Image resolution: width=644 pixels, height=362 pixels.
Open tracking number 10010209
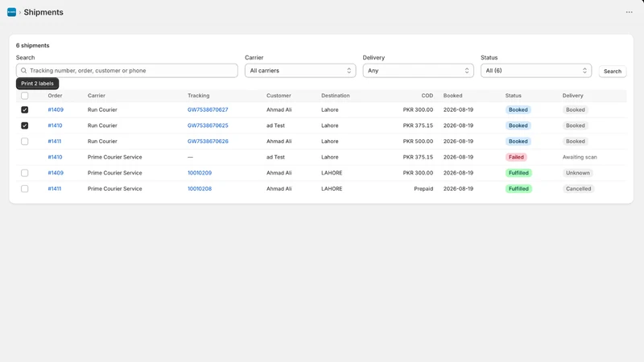pos(200,173)
